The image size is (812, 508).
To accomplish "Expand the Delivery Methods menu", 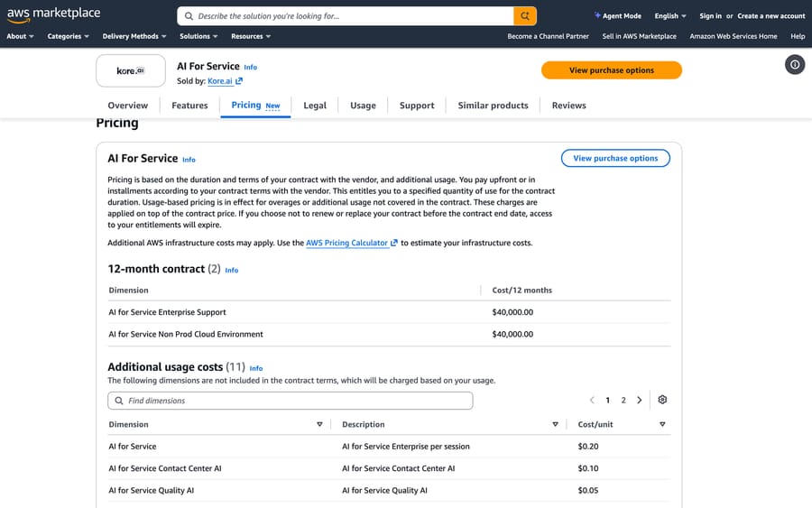I will 134,36.
